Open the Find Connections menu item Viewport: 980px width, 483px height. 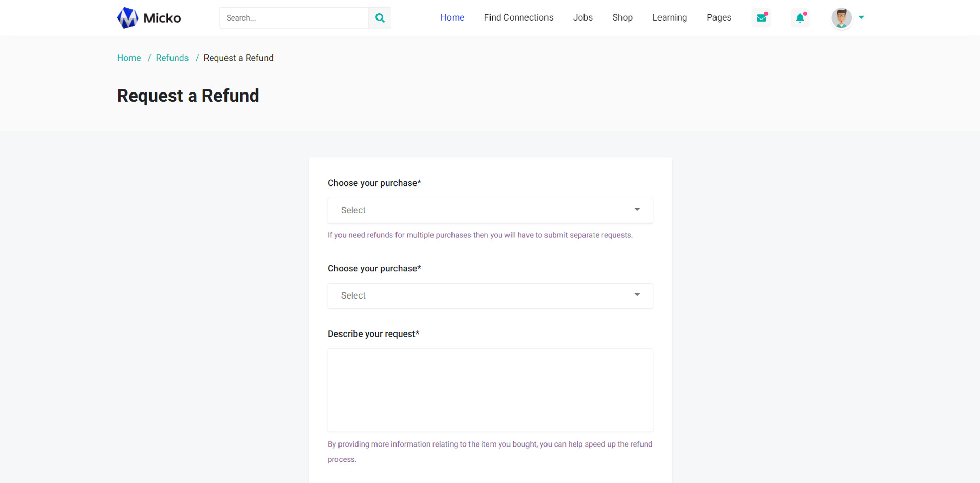518,17
